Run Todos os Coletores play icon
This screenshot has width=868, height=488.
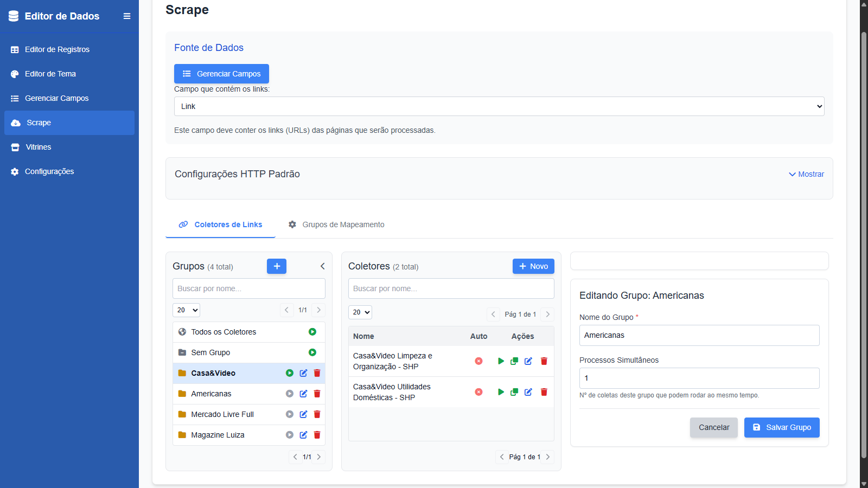[312, 332]
